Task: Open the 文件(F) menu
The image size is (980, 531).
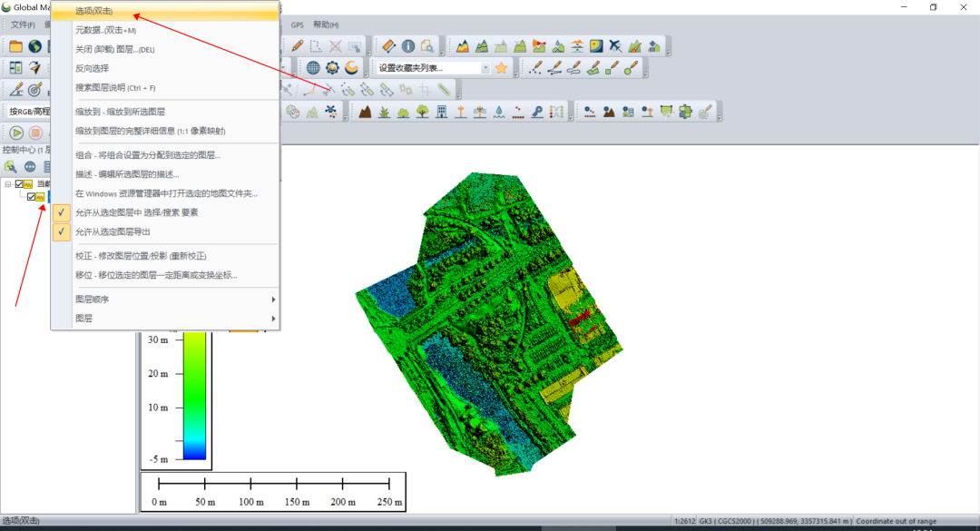Action: point(23,25)
